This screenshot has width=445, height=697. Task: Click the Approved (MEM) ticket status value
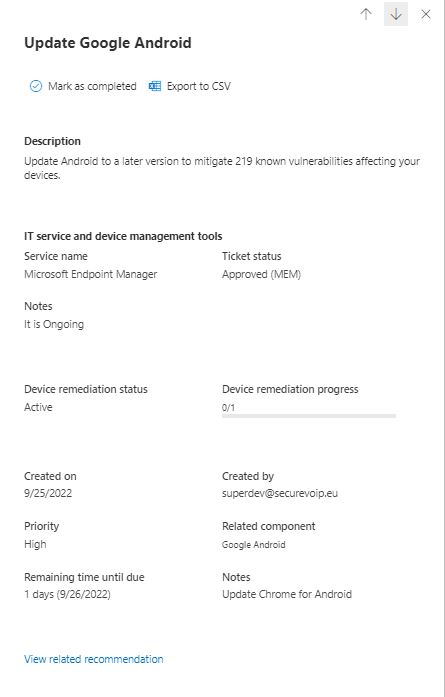[261, 274]
